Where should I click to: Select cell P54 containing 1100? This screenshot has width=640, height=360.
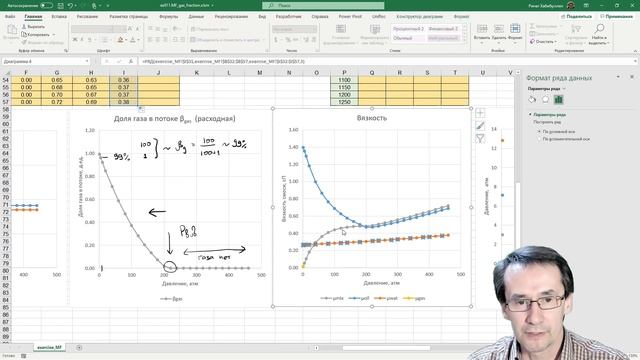(344, 80)
